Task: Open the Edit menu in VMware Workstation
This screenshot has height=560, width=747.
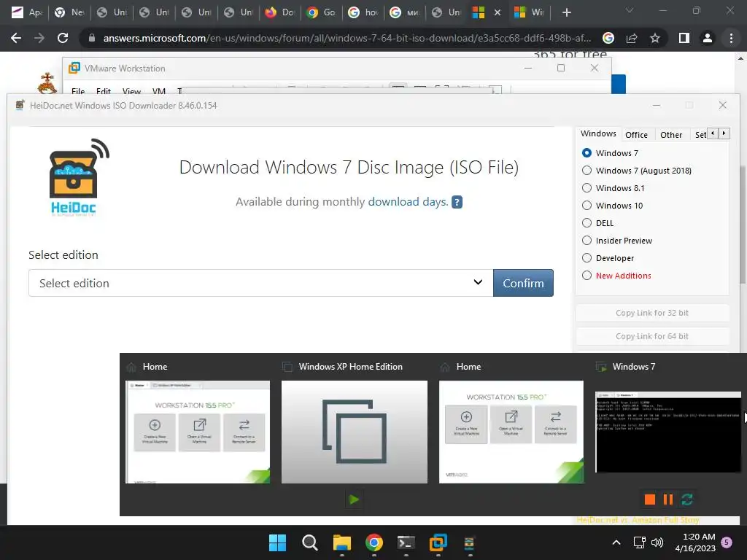Action: [x=104, y=91]
